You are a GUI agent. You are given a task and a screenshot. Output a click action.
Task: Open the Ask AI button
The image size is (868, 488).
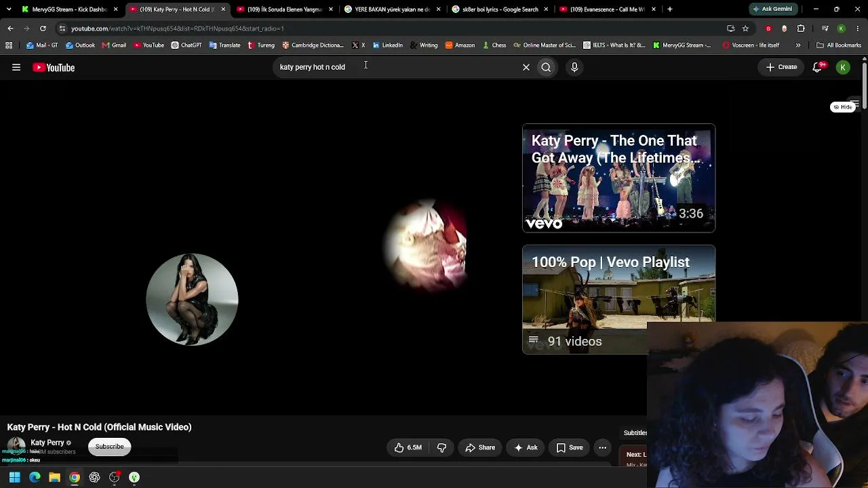coord(526,447)
